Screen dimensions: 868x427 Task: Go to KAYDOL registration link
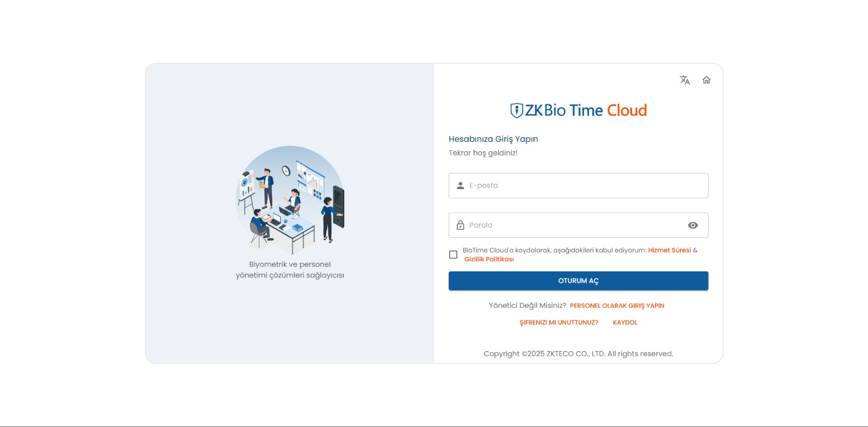tap(625, 322)
